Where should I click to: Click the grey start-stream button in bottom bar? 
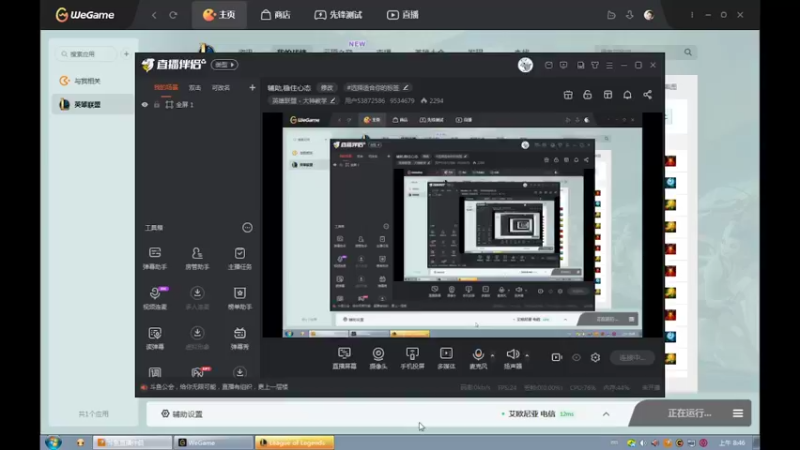[x=632, y=358]
